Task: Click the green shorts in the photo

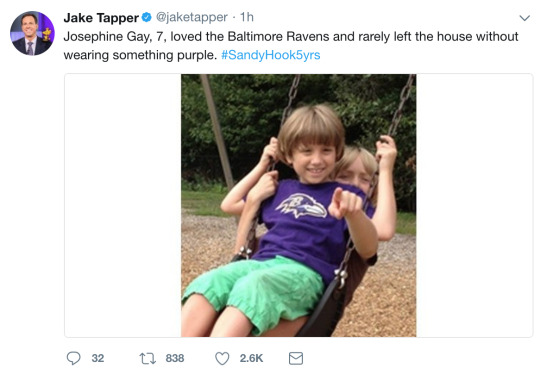Action: click(255, 291)
